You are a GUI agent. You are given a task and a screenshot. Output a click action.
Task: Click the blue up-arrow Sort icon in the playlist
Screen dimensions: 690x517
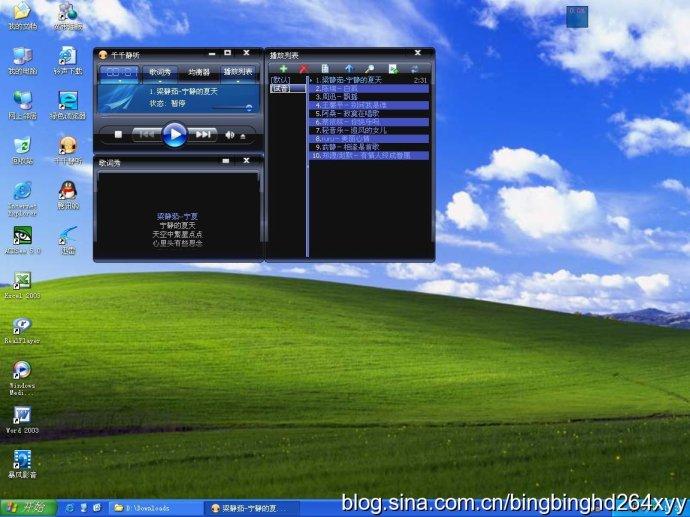click(x=349, y=69)
